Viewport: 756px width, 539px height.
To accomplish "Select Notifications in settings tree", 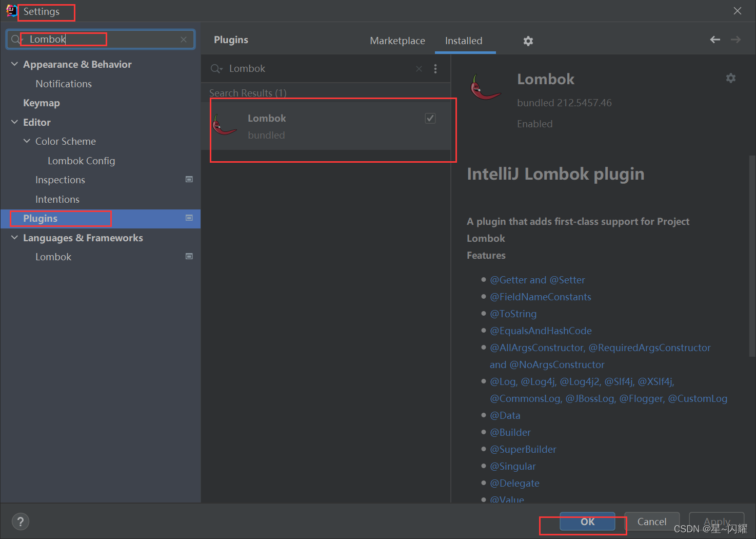I will pyautogui.click(x=64, y=84).
